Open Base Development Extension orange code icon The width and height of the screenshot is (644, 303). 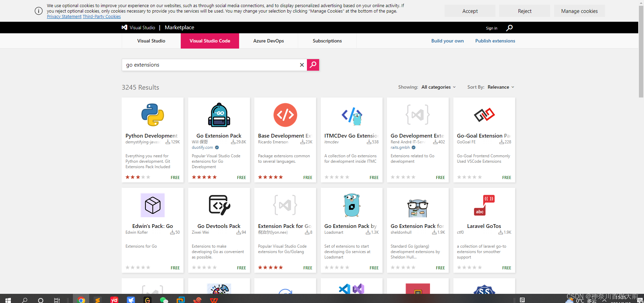[x=285, y=115]
